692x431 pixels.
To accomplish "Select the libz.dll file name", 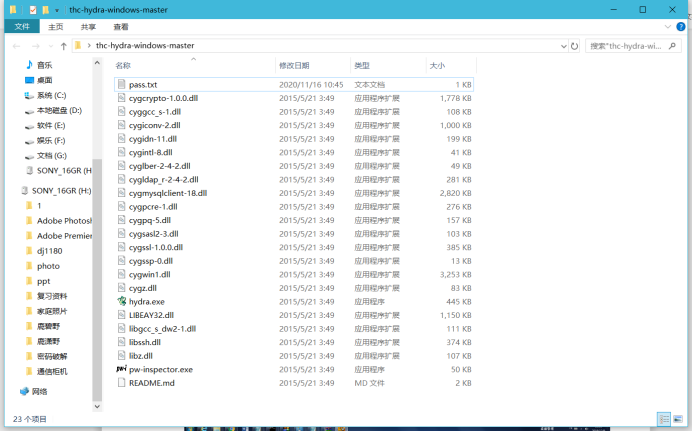I will (141, 356).
